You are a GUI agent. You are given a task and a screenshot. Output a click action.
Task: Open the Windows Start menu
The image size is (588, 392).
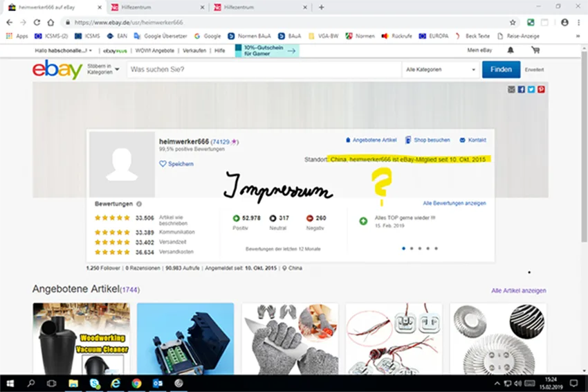tap(10, 384)
